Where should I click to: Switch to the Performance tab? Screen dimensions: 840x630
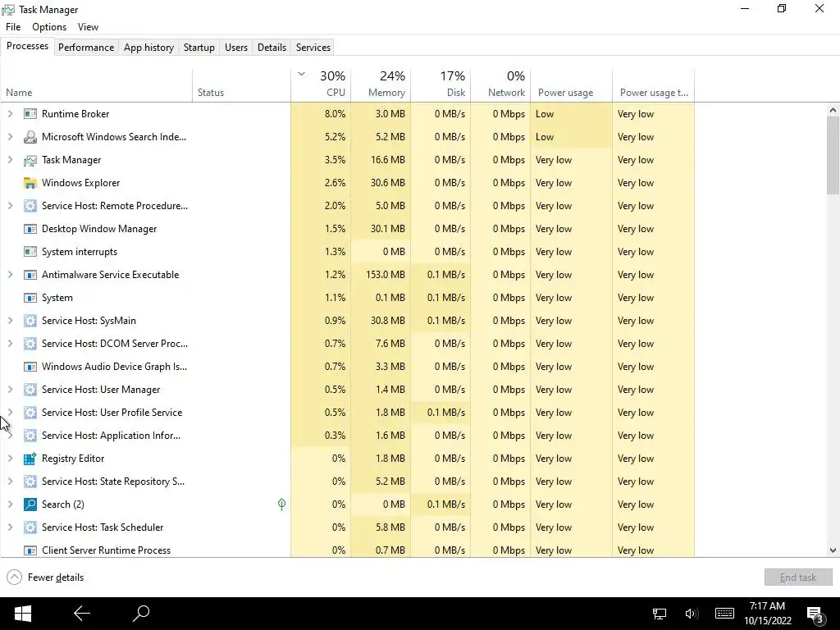[x=86, y=47]
